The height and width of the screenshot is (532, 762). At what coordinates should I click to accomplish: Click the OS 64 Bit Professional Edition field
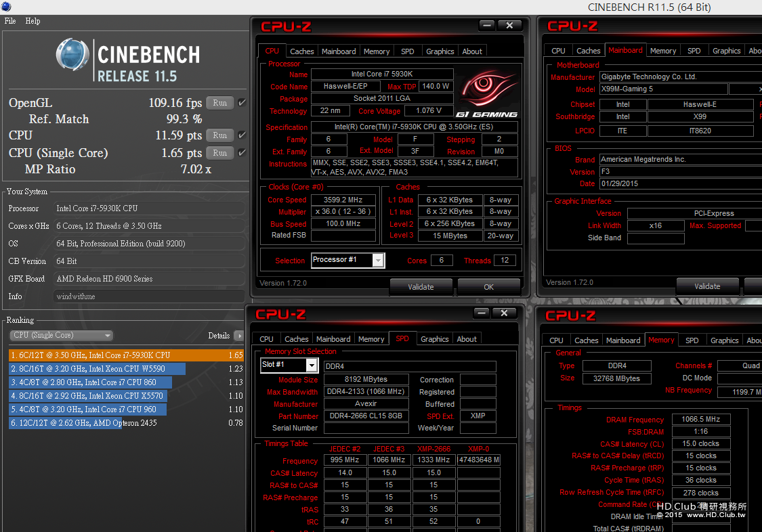149,244
